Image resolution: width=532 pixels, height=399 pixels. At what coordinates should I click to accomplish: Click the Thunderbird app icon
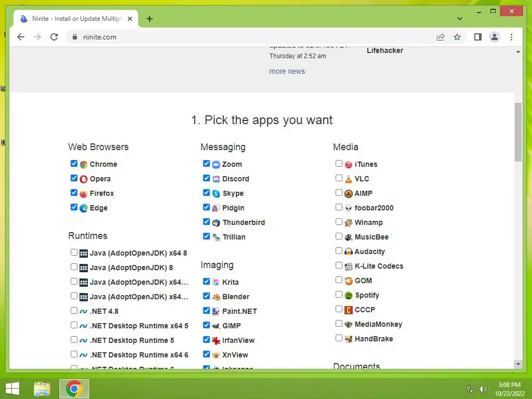point(216,223)
